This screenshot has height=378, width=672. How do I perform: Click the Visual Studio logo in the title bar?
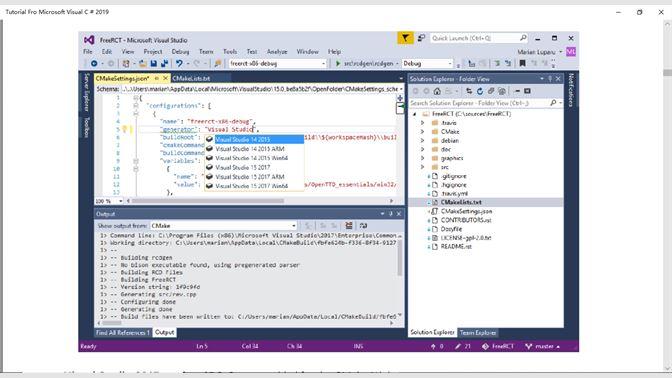point(89,40)
